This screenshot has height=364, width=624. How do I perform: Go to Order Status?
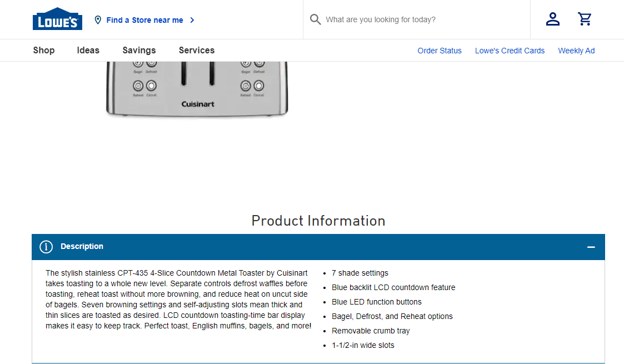click(440, 51)
